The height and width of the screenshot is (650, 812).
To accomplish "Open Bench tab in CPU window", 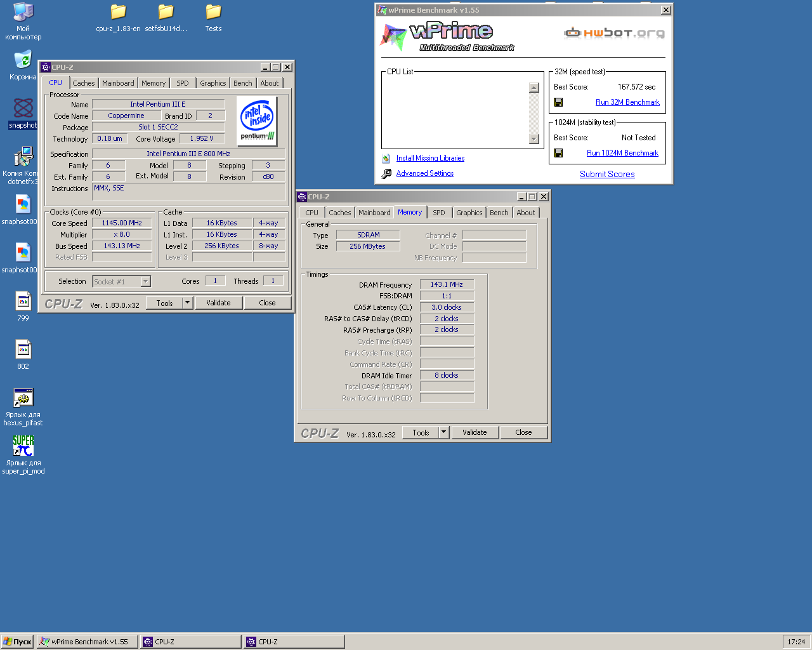I will [x=242, y=83].
